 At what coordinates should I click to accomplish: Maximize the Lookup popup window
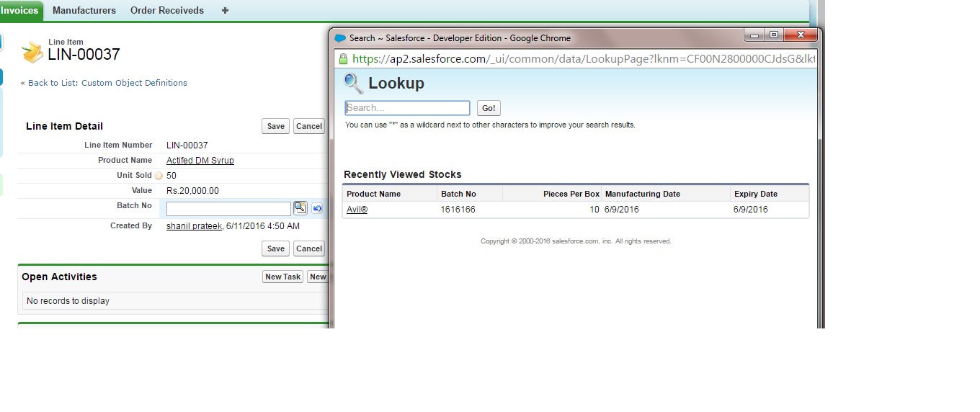774,35
